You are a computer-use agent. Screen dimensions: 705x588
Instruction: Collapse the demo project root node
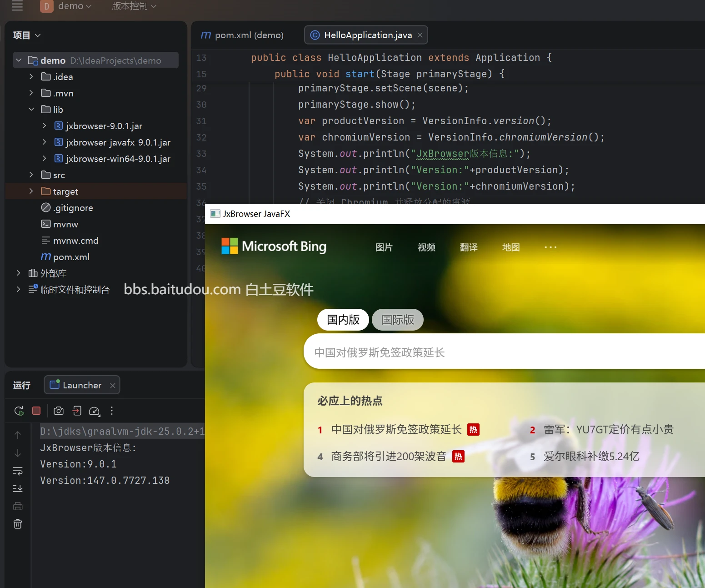point(19,60)
